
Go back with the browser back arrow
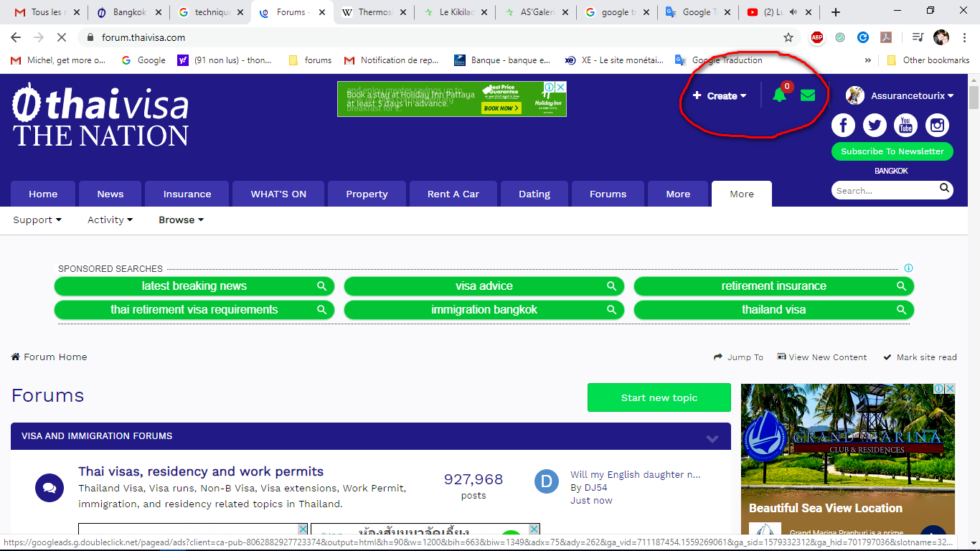tap(16, 37)
